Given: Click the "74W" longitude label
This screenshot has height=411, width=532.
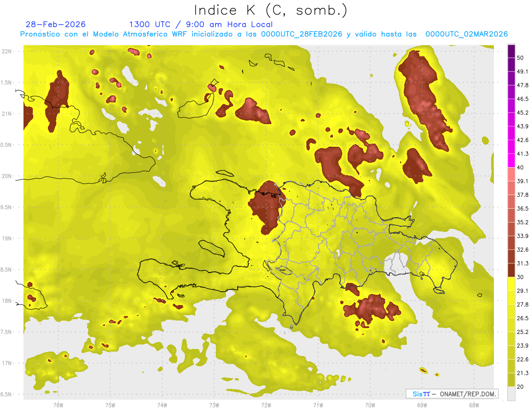Looking at the screenshot, I should pyautogui.click(x=162, y=405).
